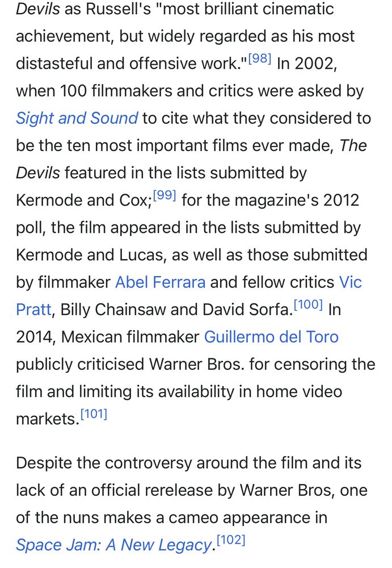Click italic 'Devils' before 'as Russell's'
Viewport: 392px width, 568px height.
point(37,9)
